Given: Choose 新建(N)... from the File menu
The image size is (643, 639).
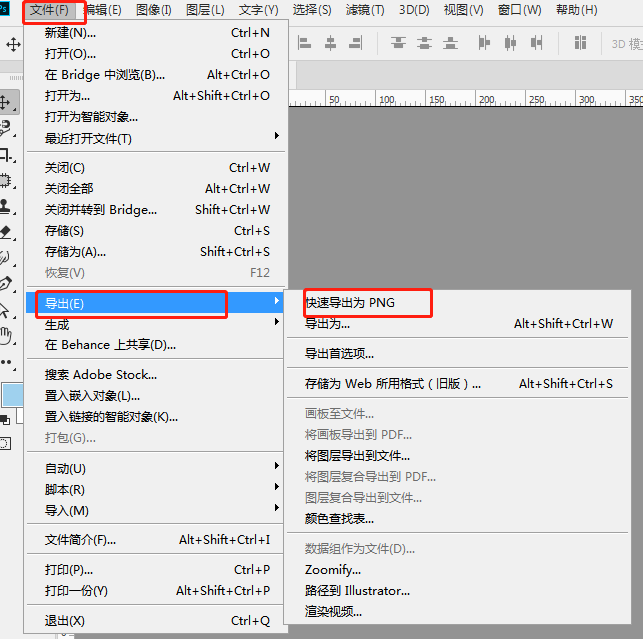Looking at the screenshot, I should 155,32.
